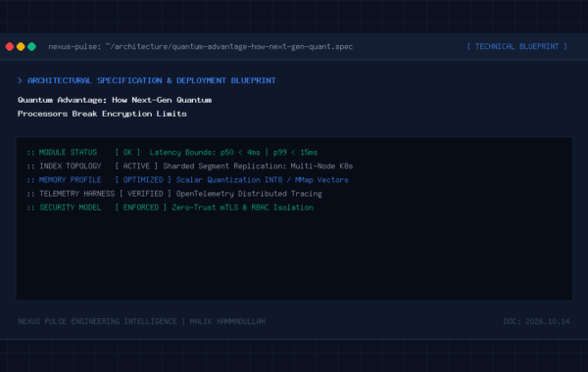Click Scalar Quantization INT8 description
Image resolution: width=588 pixels, height=372 pixels.
tap(262, 180)
